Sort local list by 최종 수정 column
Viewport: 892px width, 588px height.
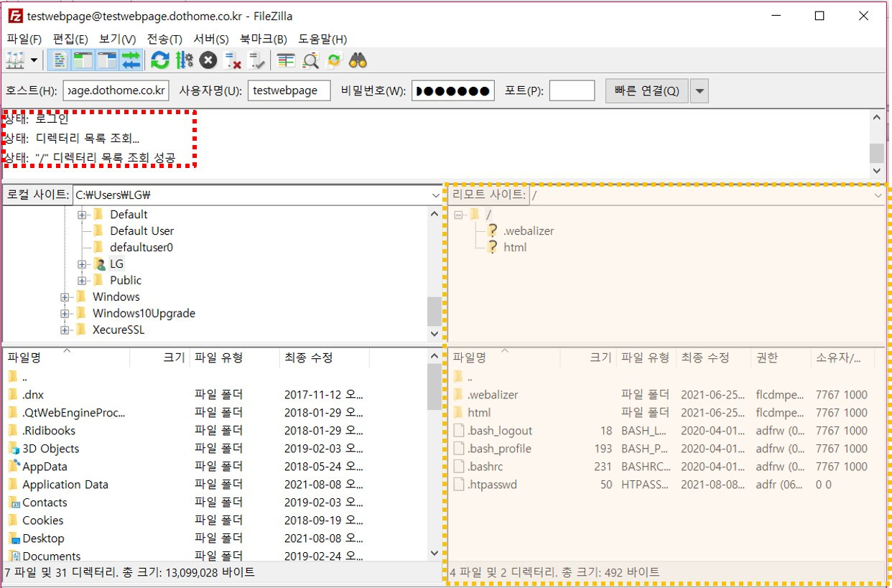324,358
